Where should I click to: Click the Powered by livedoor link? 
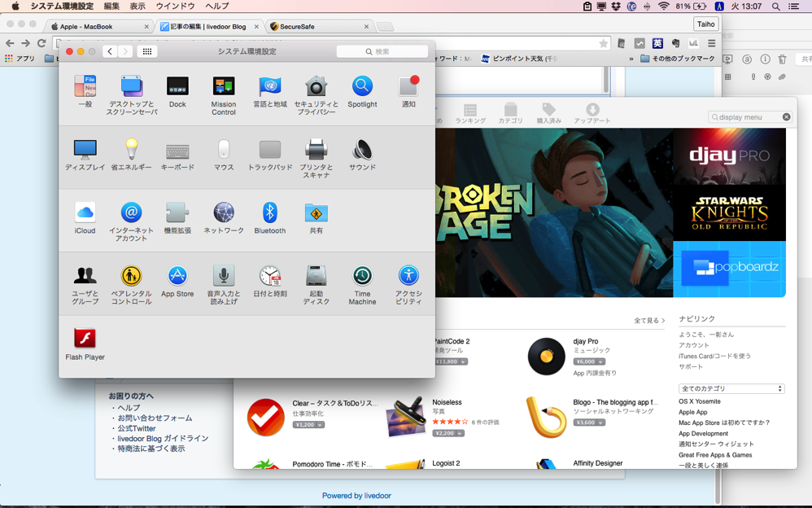[356, 496]
